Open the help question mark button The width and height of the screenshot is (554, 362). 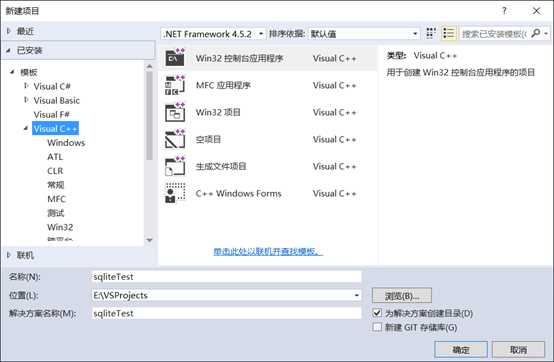(x=504, y=11)
